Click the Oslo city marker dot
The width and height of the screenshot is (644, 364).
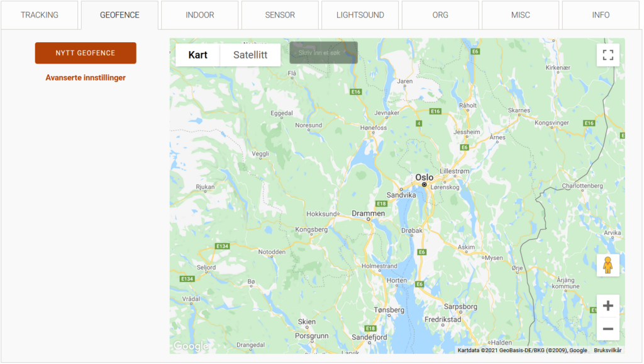[425, 185]
